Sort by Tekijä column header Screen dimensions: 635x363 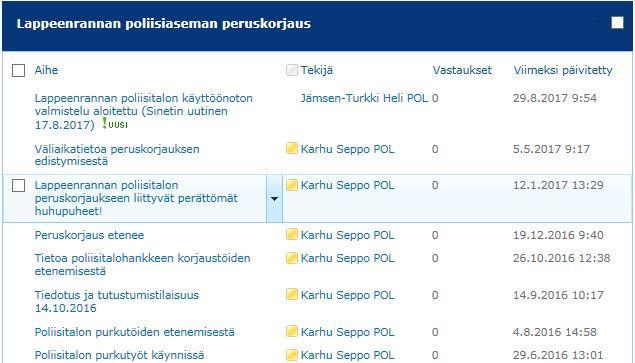coord(317,70)
